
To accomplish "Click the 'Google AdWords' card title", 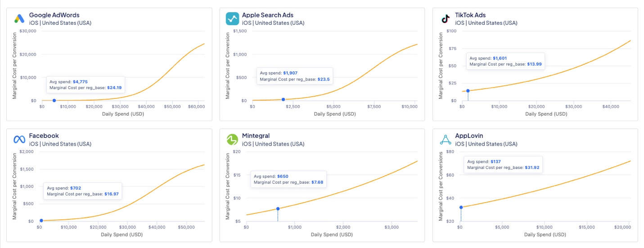I will 54,15.
